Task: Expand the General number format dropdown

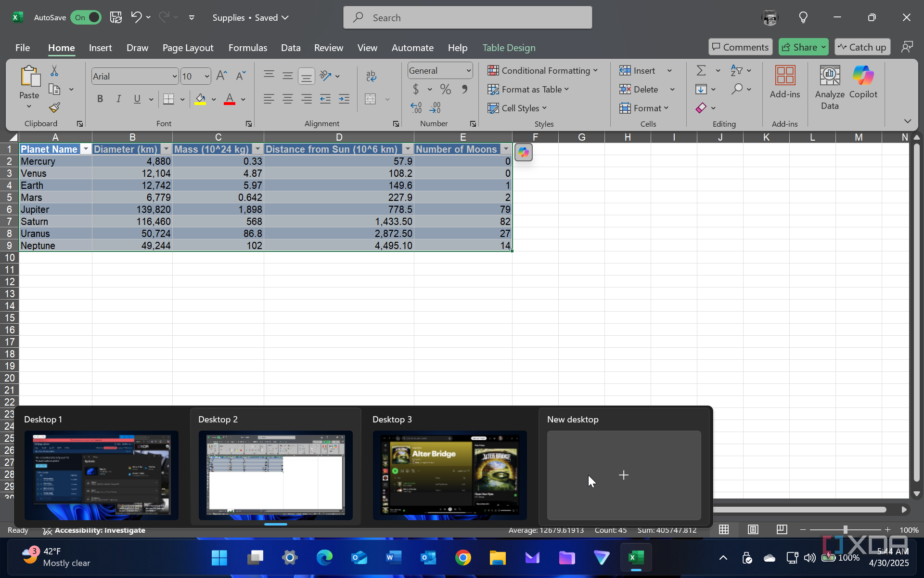Action: pos(468,71)
